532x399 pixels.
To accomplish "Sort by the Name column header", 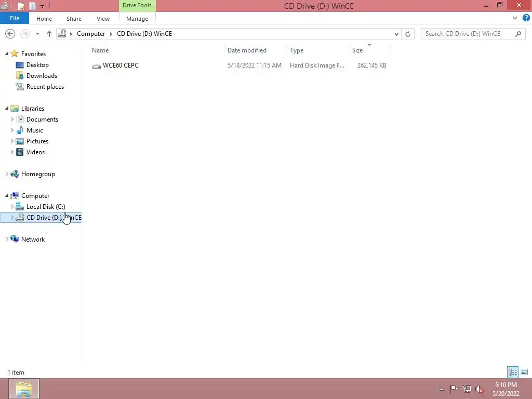I will click(x=100, y=50).
